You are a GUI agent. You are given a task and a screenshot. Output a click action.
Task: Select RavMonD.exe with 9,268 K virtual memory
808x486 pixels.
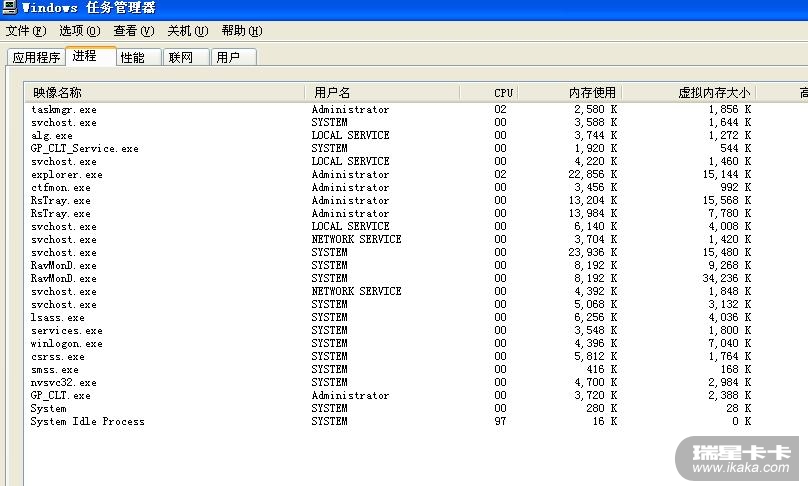pos(63,265)
